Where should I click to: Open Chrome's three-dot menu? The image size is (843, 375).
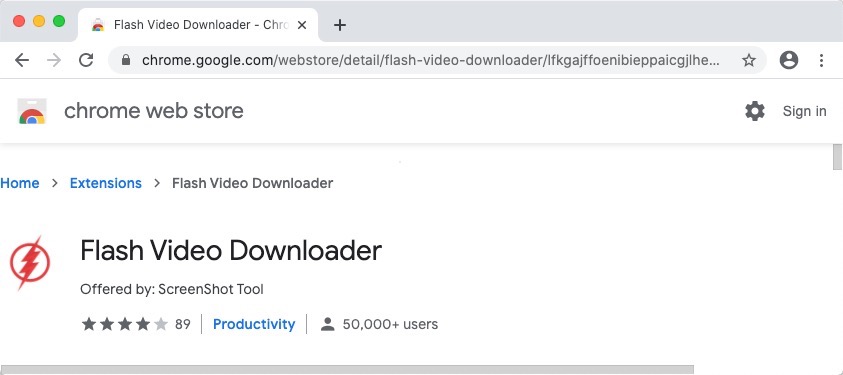coord(821,60)
